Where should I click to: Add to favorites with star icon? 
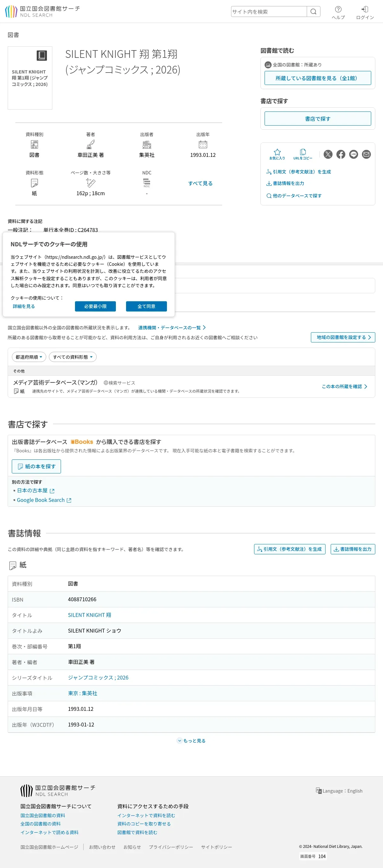click(277, 154)
